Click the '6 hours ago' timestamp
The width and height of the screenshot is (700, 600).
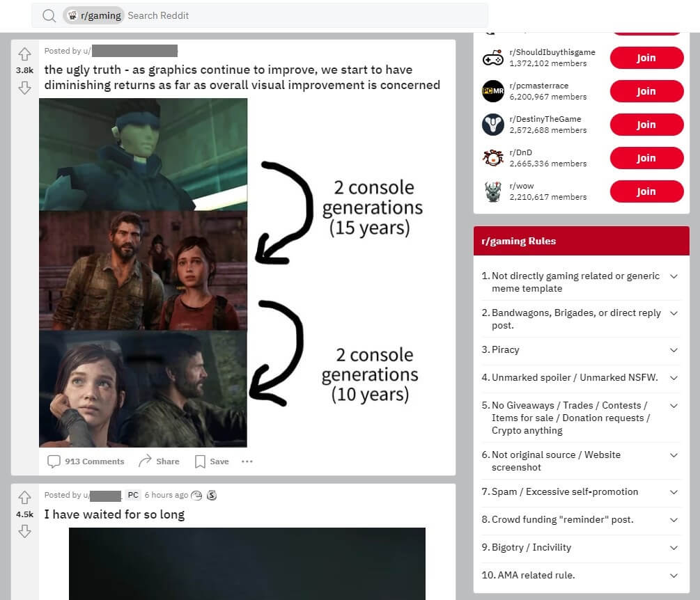coord(166,495)
